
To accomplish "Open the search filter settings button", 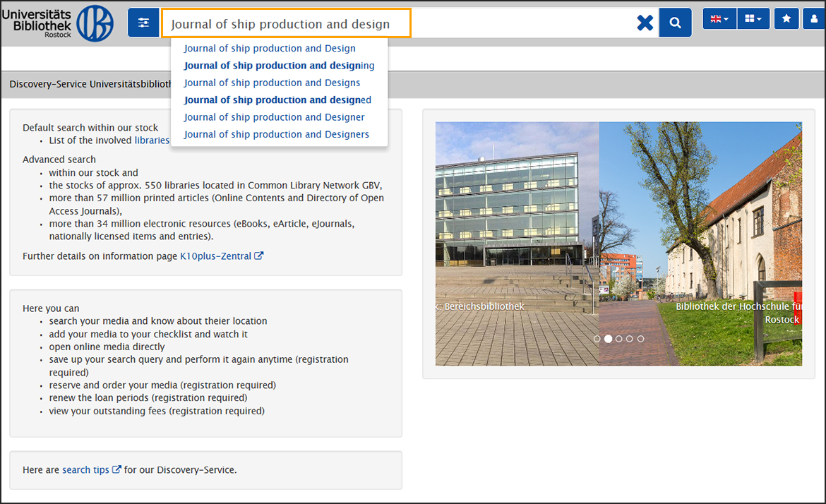I will [143, 23].
